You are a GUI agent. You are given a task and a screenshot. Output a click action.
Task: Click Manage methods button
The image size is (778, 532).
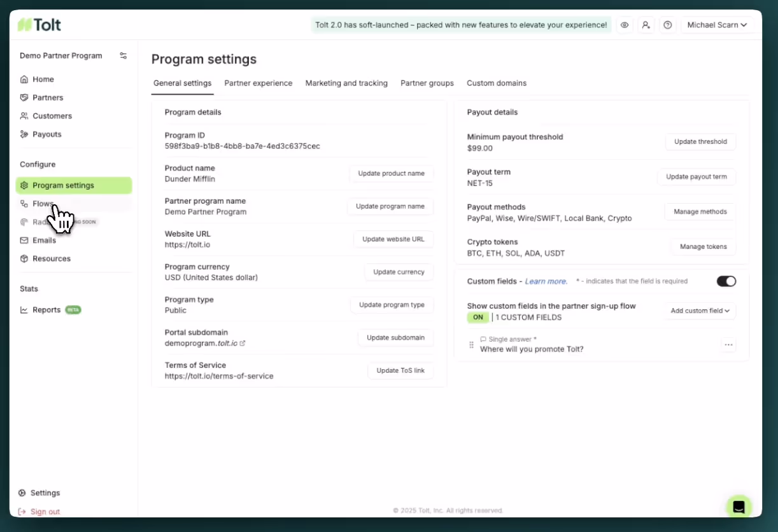[x=700, y=212]
